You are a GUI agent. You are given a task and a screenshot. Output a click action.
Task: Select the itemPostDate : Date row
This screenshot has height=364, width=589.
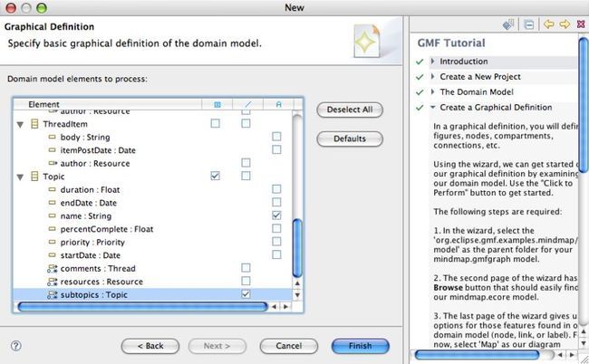pos(152,150)
